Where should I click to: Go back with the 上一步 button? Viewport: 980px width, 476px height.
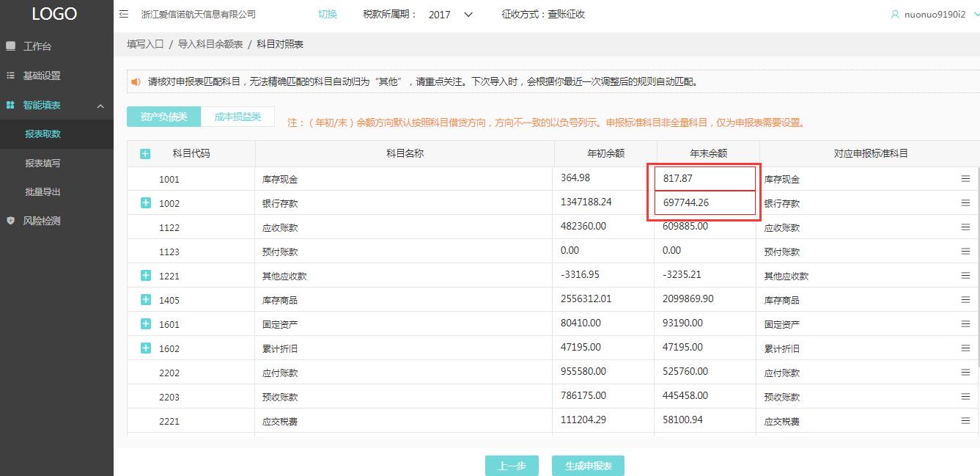(x=512, y=466)
